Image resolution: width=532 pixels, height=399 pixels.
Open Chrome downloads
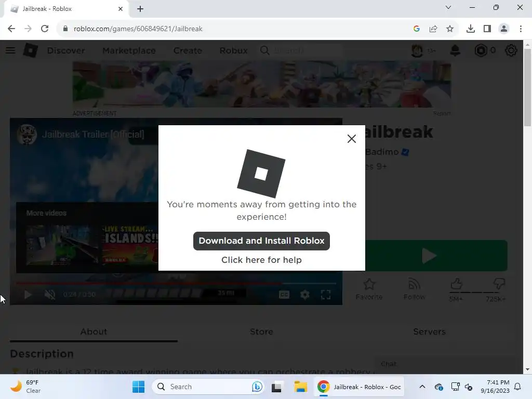pyautogui.click(x=471, y=29)
